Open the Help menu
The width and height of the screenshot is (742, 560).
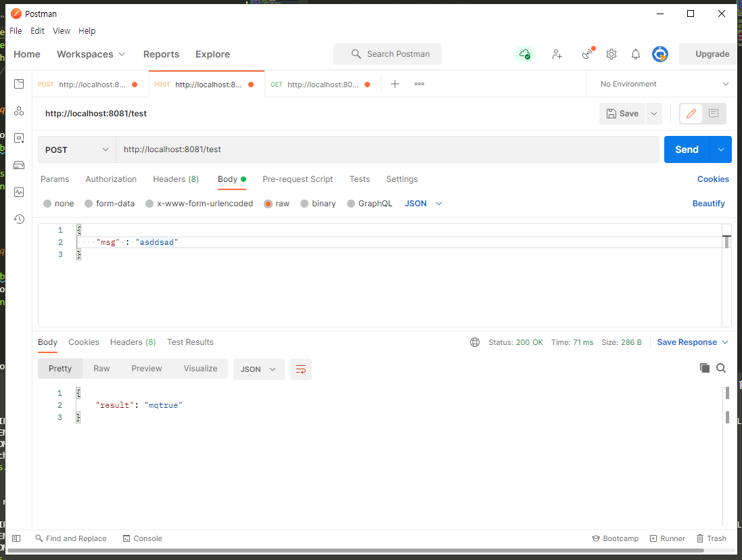[x=87, y=30]
